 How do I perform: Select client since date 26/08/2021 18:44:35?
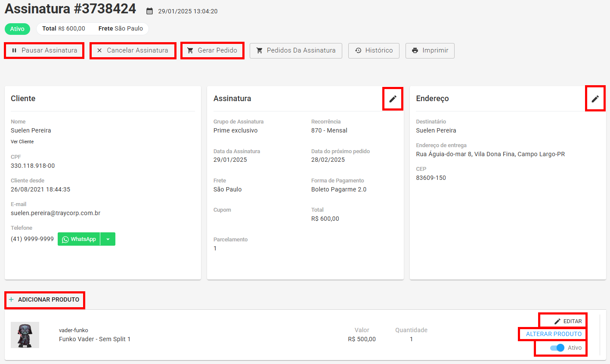[40, 189]
